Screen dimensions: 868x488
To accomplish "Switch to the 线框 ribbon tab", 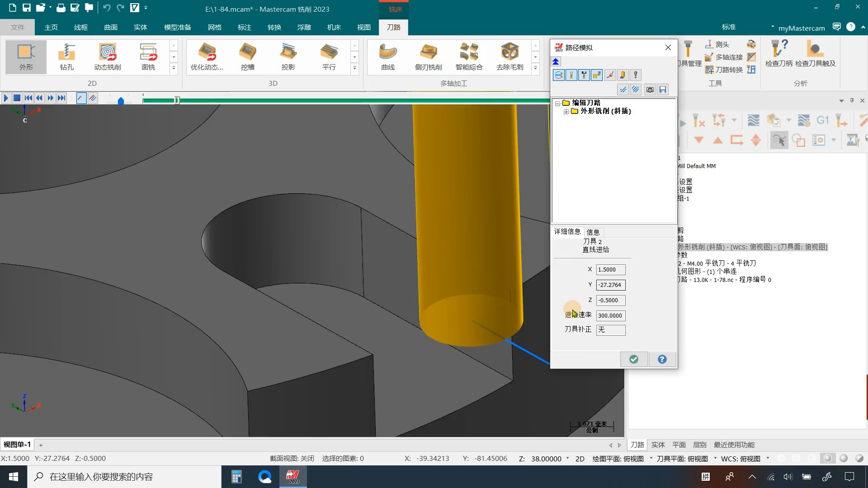I will (81, 27).
